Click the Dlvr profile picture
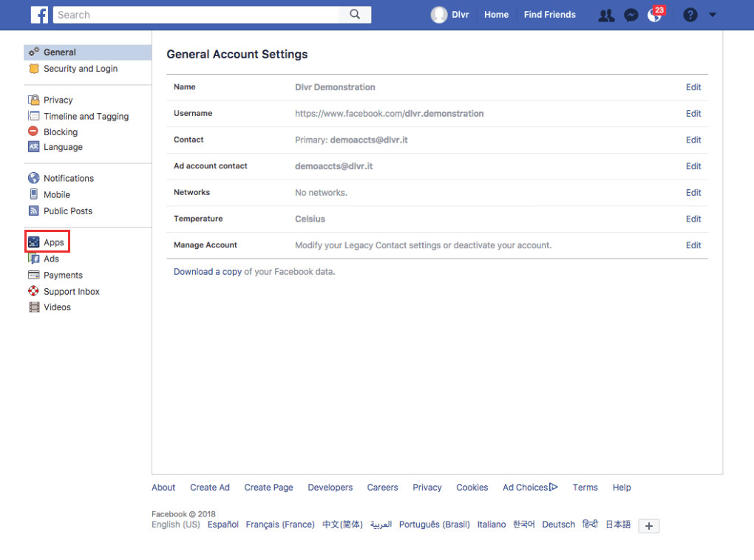 click(x=438, y=15)
